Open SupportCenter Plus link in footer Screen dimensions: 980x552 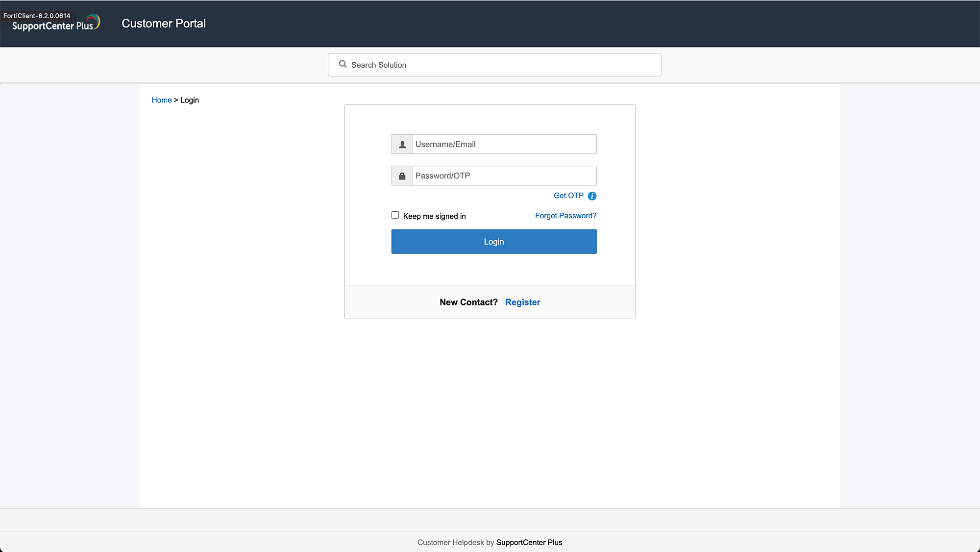[x=529, y=542]
